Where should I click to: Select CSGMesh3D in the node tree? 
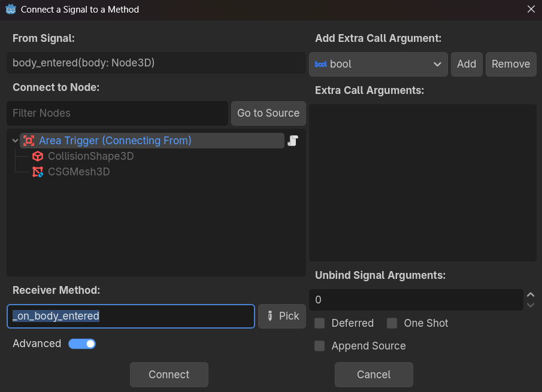(x=78, y=172)
